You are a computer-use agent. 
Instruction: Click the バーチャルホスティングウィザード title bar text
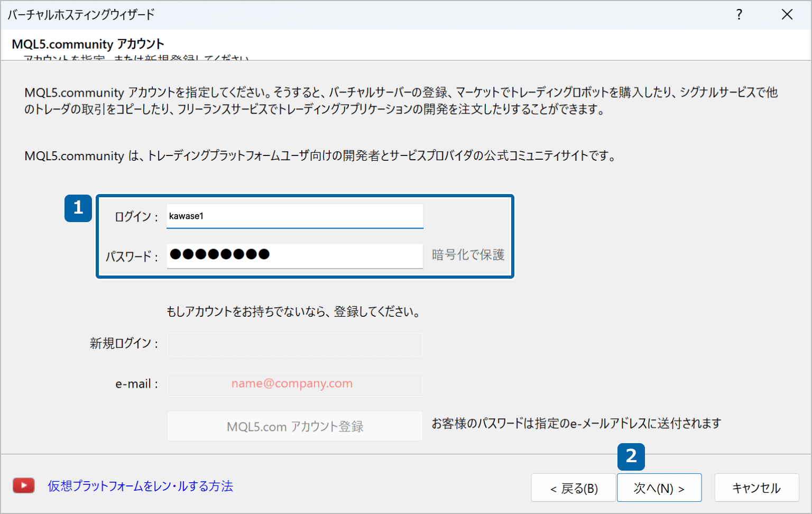pos(81,15)
